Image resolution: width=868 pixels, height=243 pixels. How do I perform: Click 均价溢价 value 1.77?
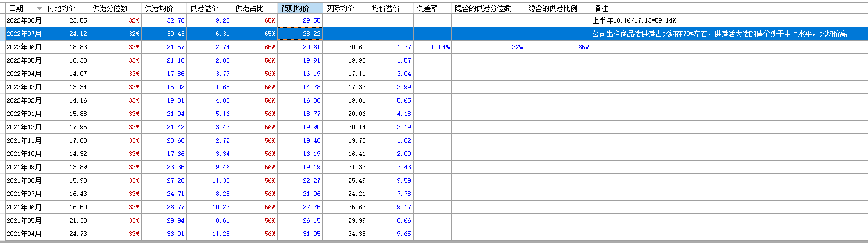point(390,47)
